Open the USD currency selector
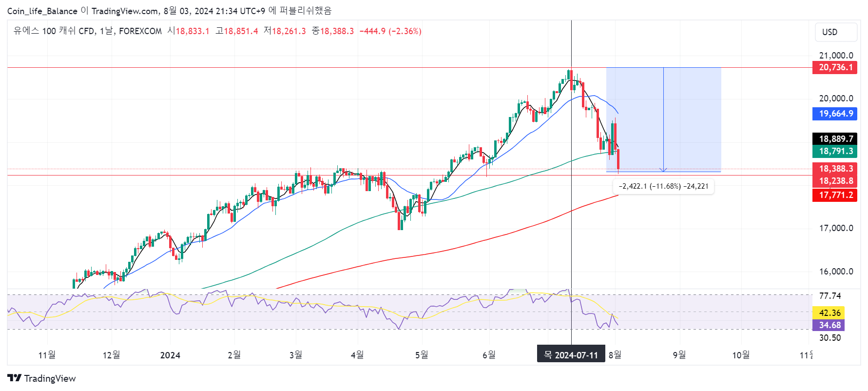The width and height of the screenshot is (868, 391). (x=836, y=32)
